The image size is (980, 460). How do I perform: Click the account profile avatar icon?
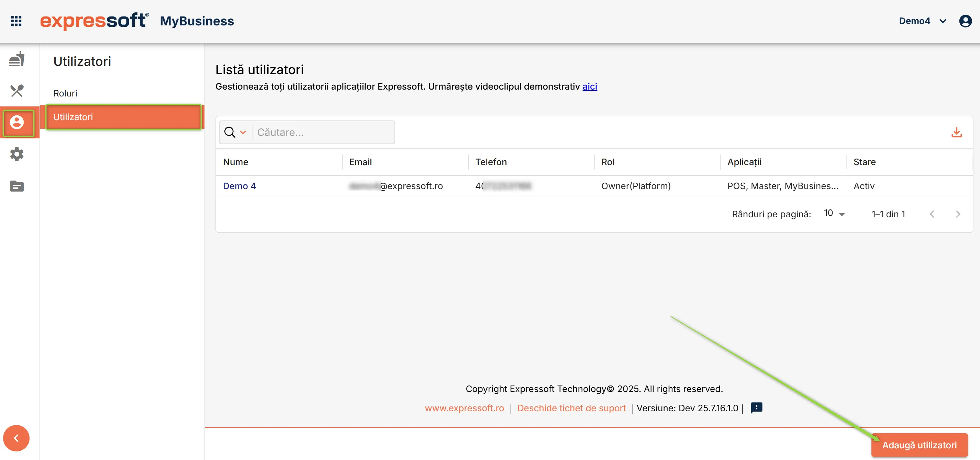click(x=965, y=21)
